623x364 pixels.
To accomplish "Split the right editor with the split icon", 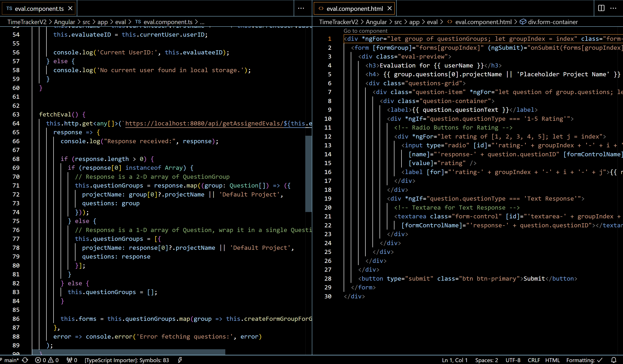I will pyautogui.click(x=601, y=8).
